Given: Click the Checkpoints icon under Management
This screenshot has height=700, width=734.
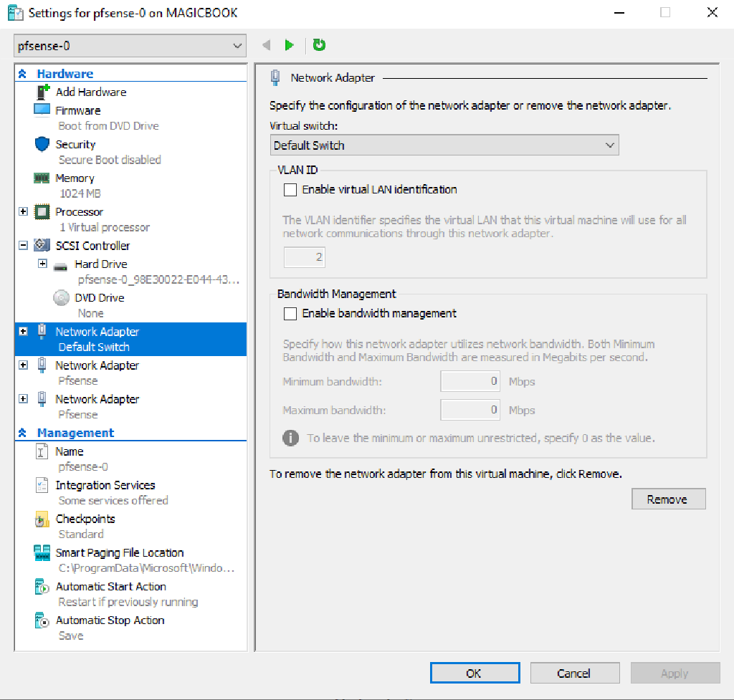Looking at the screenshot, I should 43,519.
